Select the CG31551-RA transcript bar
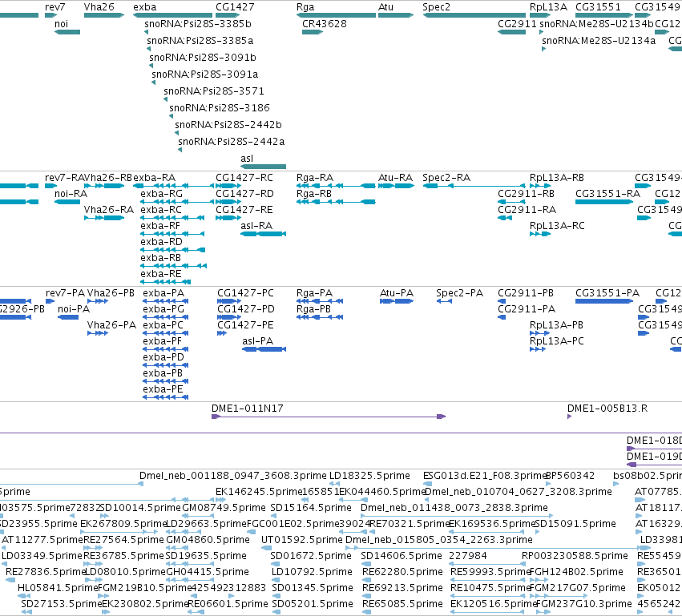The height and width of the screenshot is (616, 682). pyautogui.click(x=603, y=202)
